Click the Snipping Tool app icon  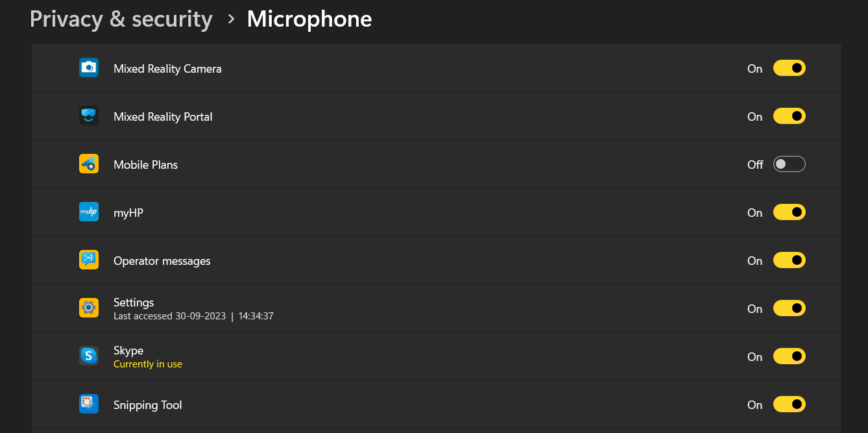click(89, 404)
